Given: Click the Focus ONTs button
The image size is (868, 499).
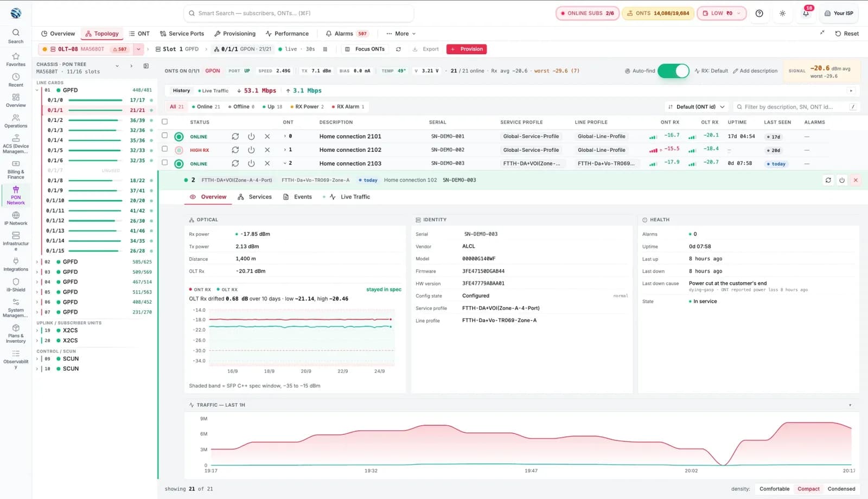Looking at the screenshot, I should pos(365,49).
